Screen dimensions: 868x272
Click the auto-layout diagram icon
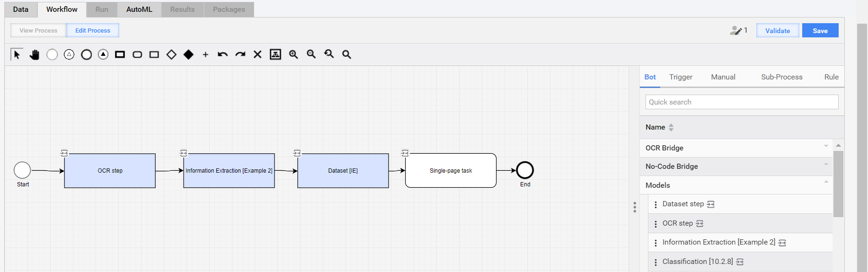point(275,54)
